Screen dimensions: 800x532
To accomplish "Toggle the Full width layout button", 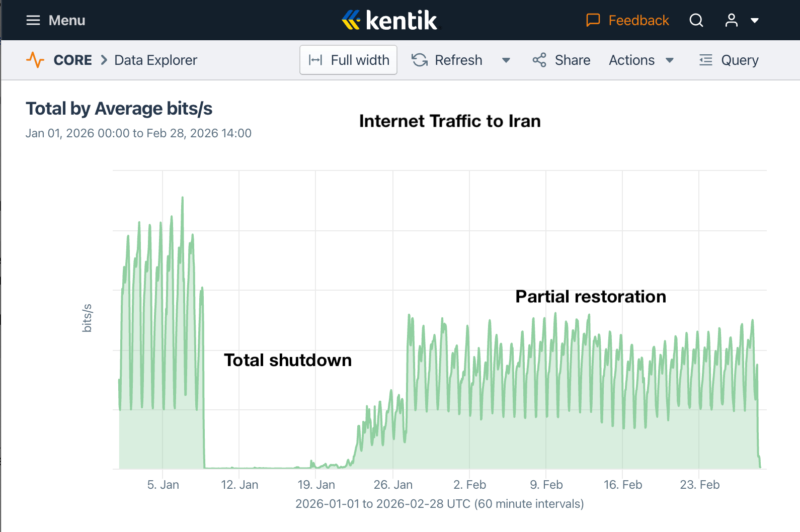I will [349, 60].
